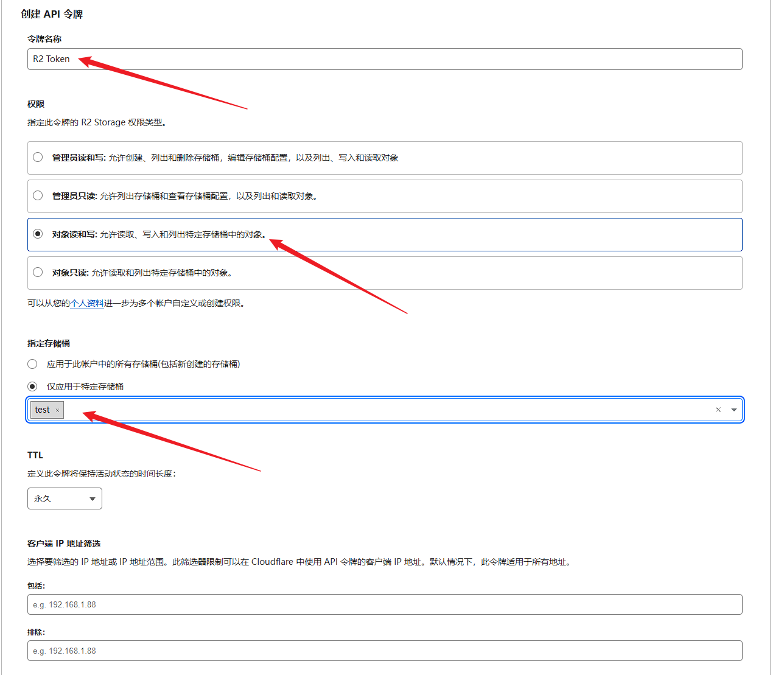Focus the 排除 IP address input field
The width and height of the screenshot is (784, 675).
point(385,651)
